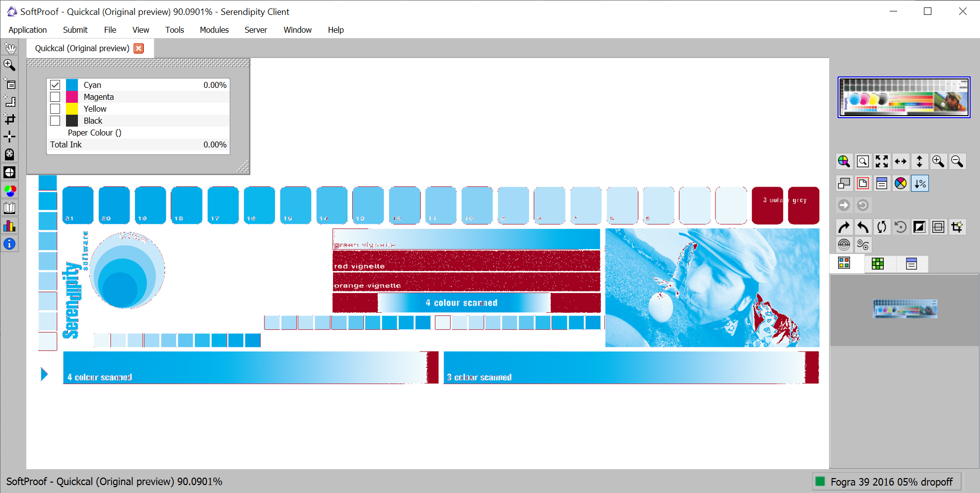
Task: Open the densitometer tool
Action: tap(9, 154)
